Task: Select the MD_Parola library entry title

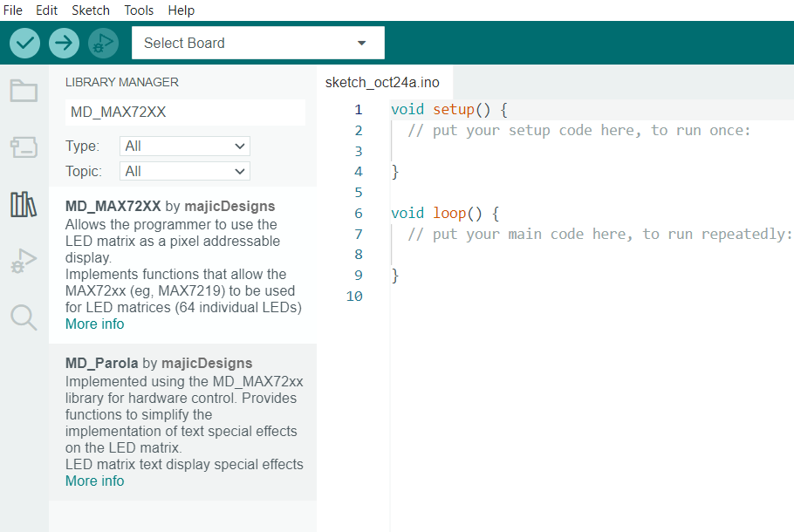Action: pos(102,364)
